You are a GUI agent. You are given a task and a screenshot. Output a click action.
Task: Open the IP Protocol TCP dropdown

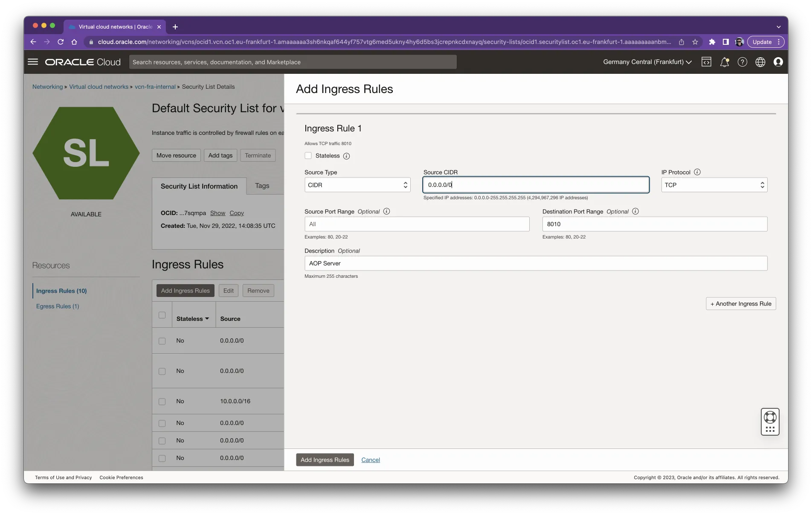714,185
